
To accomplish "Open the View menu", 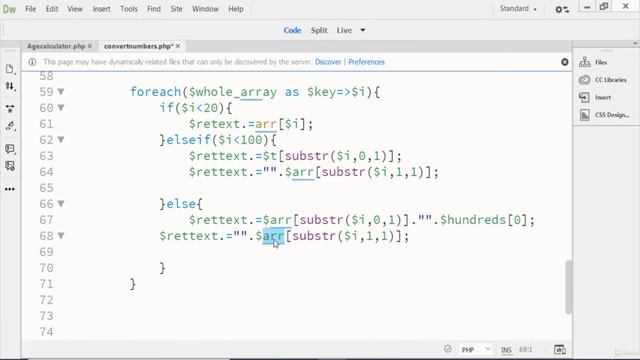I will click(75, 9).
